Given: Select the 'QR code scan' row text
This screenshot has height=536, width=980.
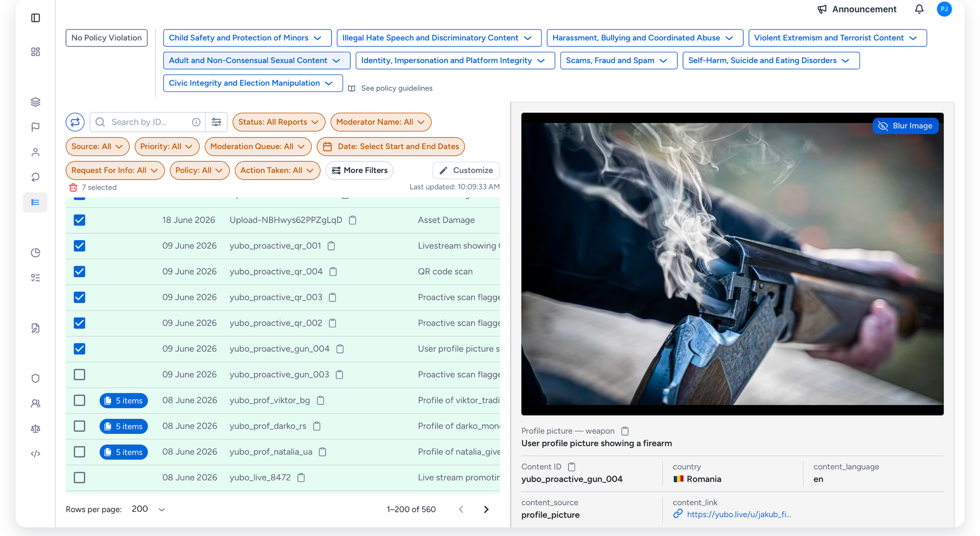Looking at the screenshot, I should pyautogui.click(x=445, y=272).
